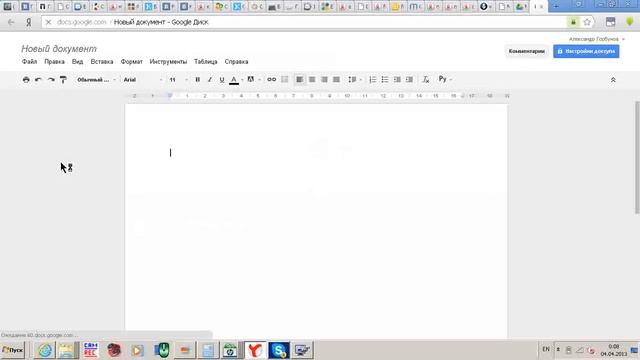Open the Файл menu
Viewport: 640px width, 360px height.
(x=29, y=62)
